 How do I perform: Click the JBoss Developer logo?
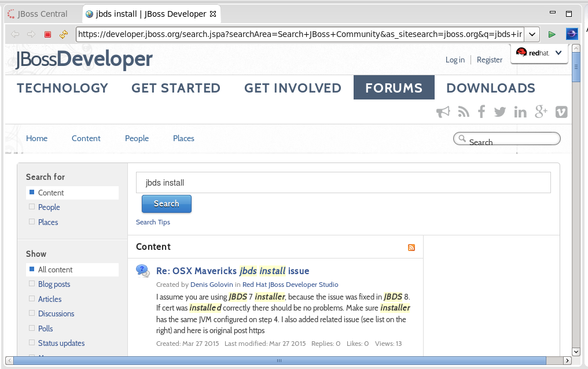(x=84, y=59)
